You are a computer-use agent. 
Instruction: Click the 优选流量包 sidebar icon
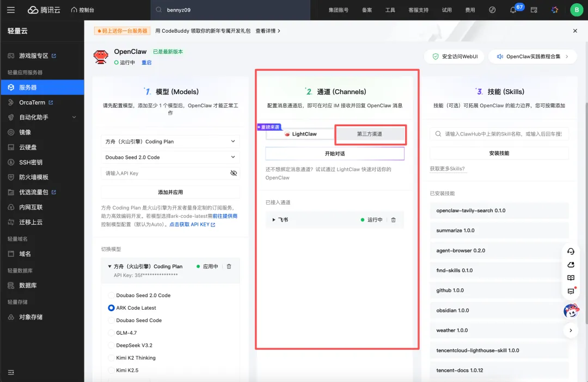11,192
